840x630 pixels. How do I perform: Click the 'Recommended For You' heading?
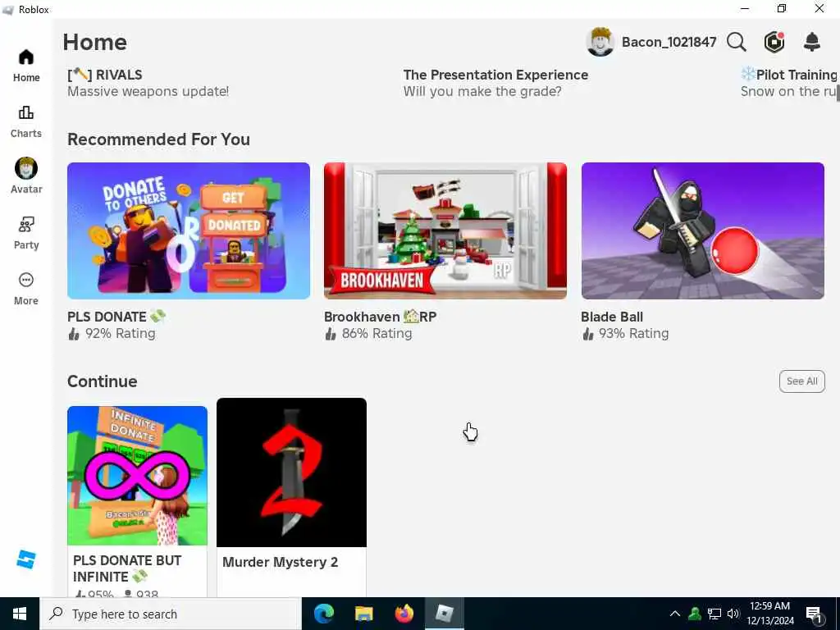(x=158, y=139)
